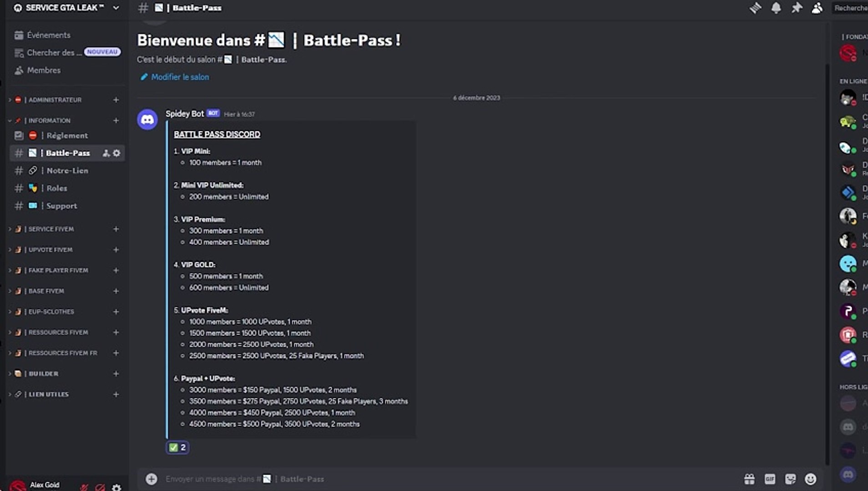Click the "Hier à 16:37" message timestamp
The width and height of the screenshot is (868, 491).
click(239, 115)
